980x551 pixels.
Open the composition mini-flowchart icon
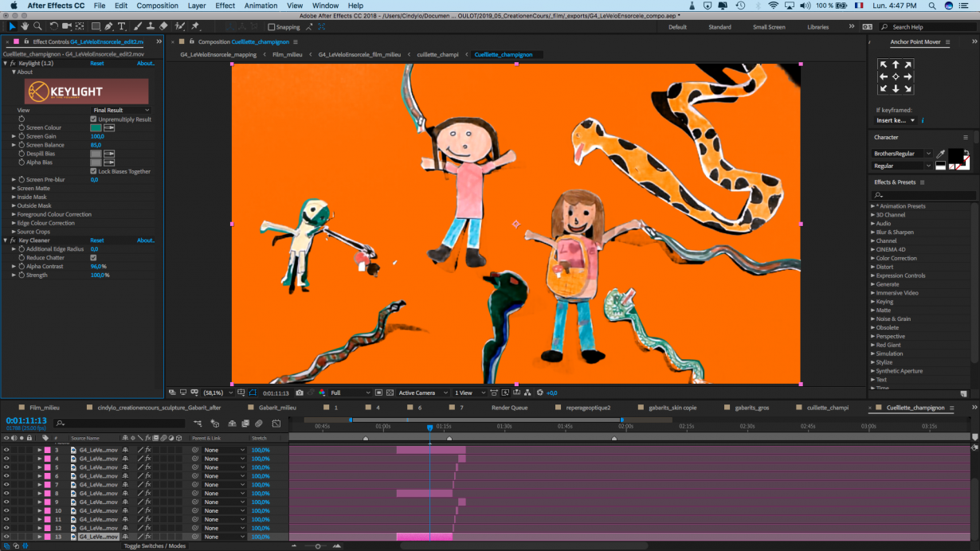[x=197, y=424]
